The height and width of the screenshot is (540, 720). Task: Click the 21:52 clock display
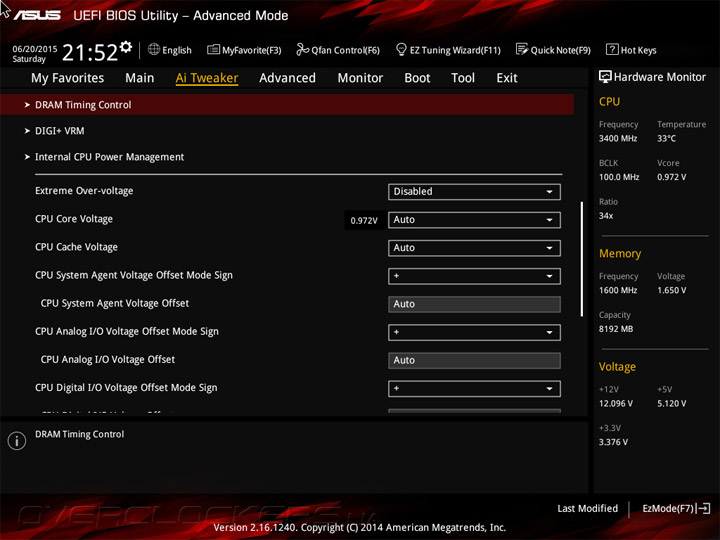click(x=90, y=52)
